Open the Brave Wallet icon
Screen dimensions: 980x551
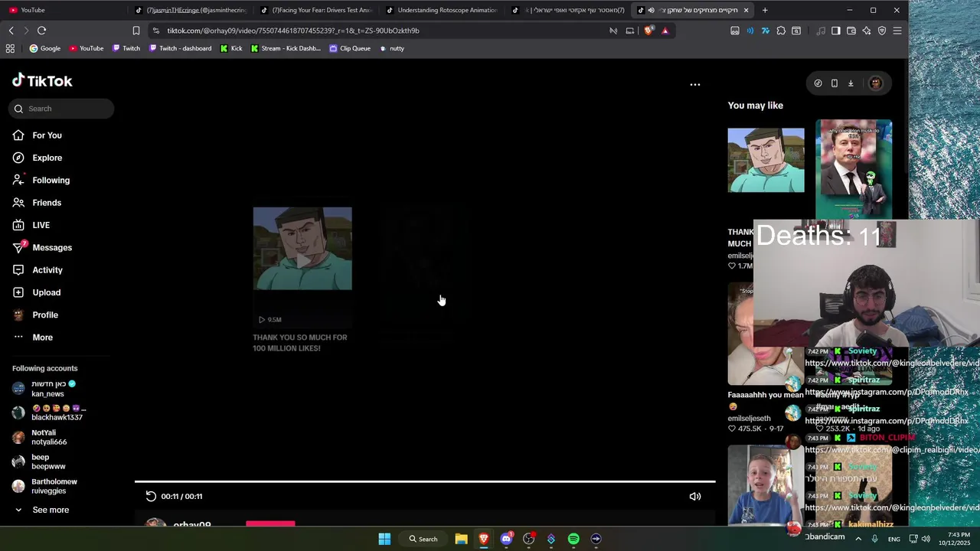coord(851,31)
